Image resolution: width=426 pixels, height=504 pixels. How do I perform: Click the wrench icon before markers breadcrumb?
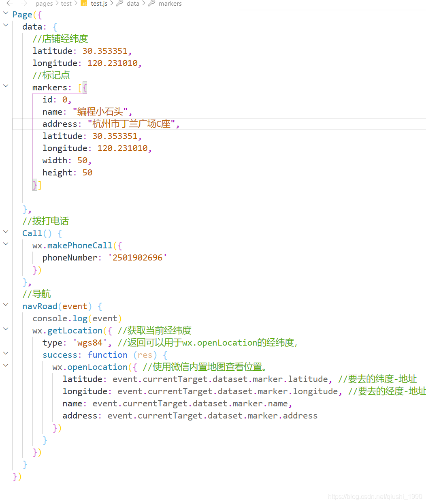(x=151, y=3)
